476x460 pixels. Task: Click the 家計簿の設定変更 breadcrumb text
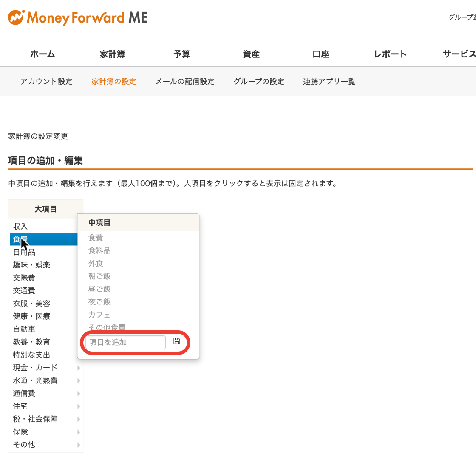tap(38, 136)
